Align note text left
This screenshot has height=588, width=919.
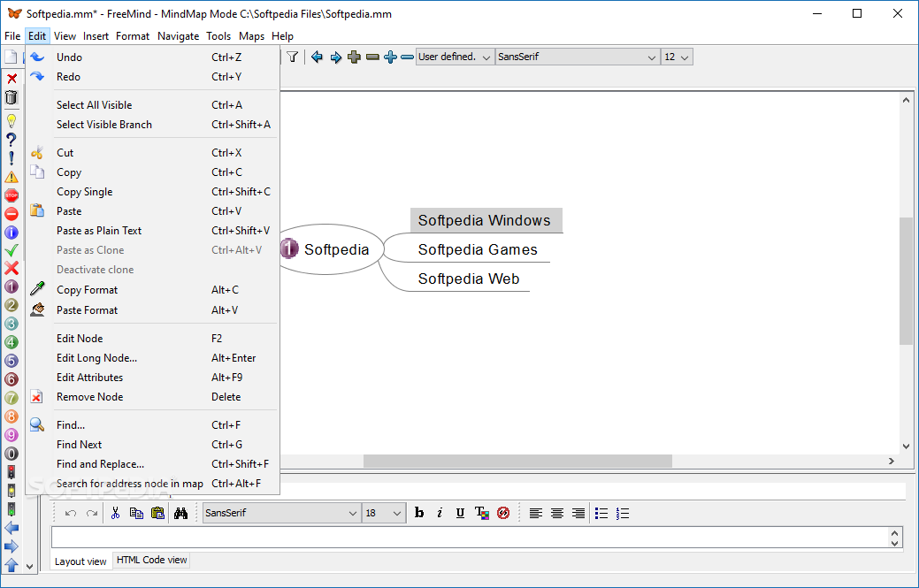pos(536,513)
